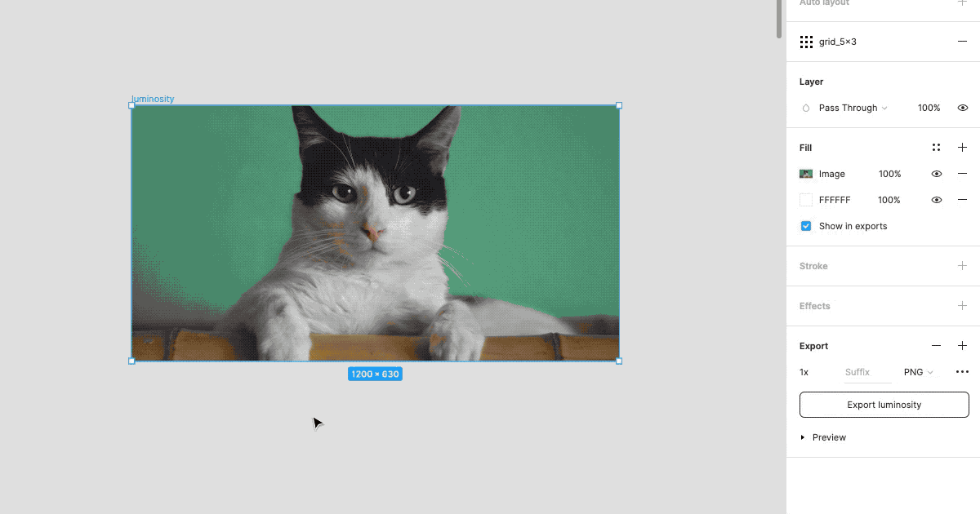
Task: Remove the Image fill with minus icon
Action: pos(962,174)
